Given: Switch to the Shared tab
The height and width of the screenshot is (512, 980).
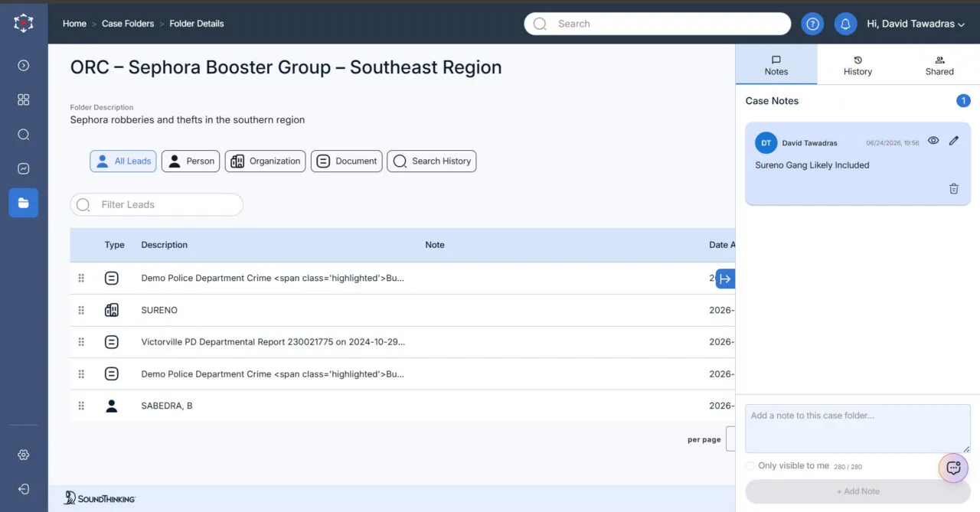Looking at the screenshot, I should pyautogui.click(x=939, y=65).
